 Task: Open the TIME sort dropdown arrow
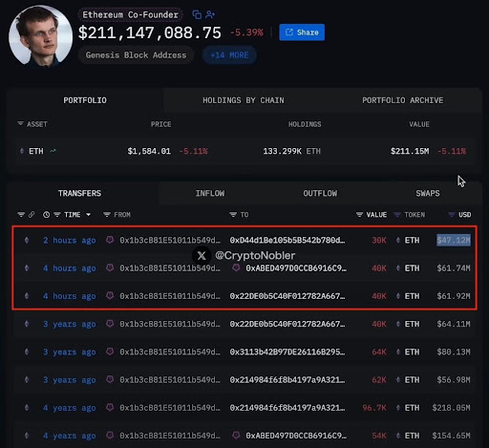(89, 215)
